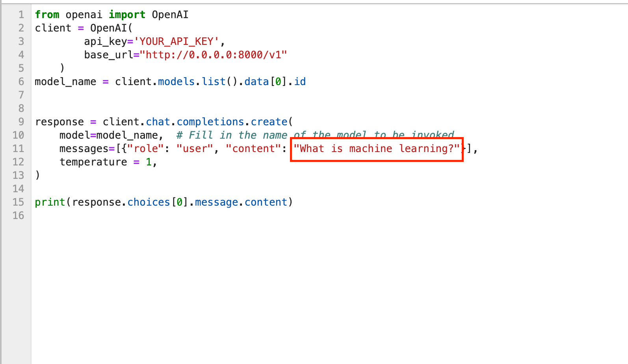Click the "What is machine learning?" string

(377, 149)
